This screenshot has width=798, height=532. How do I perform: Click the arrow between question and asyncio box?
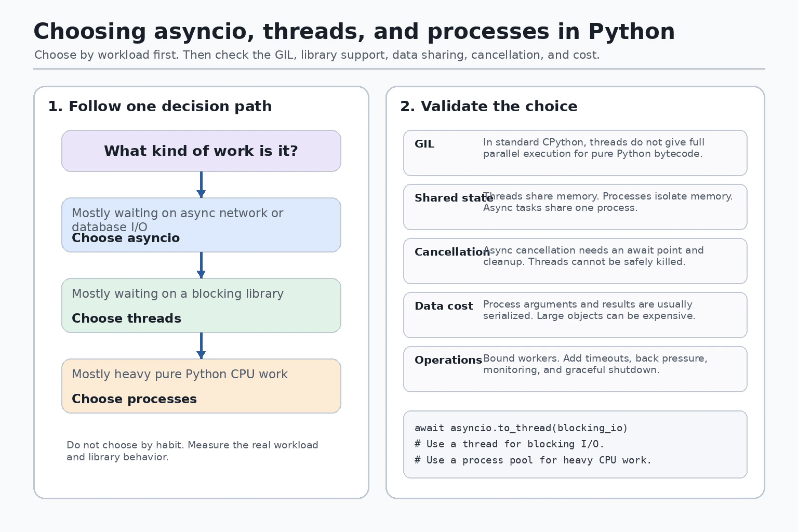[201, 184]
